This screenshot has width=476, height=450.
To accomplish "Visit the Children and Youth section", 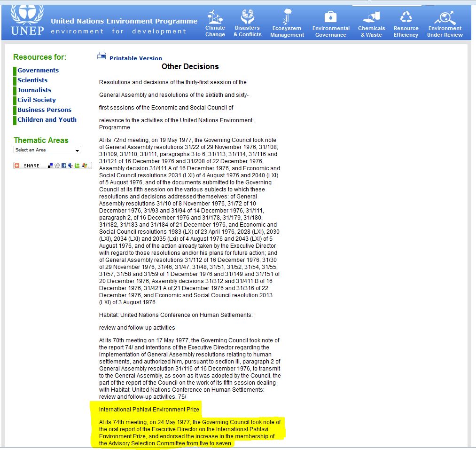I will point(47,120).
